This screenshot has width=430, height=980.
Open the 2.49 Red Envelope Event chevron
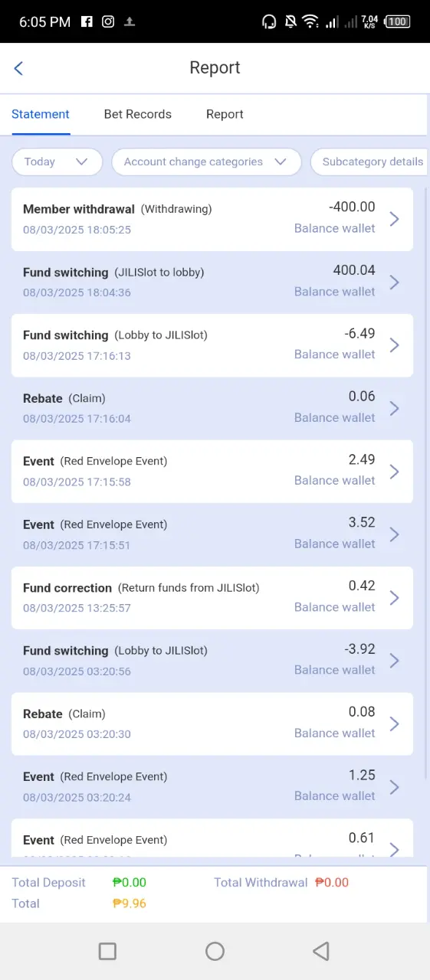[x=394, y=472]
